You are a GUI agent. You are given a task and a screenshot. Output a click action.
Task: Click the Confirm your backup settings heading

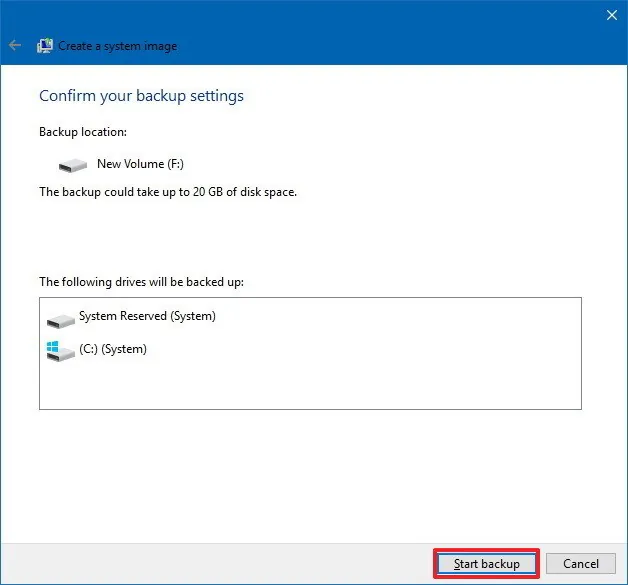tap(141, 96)
